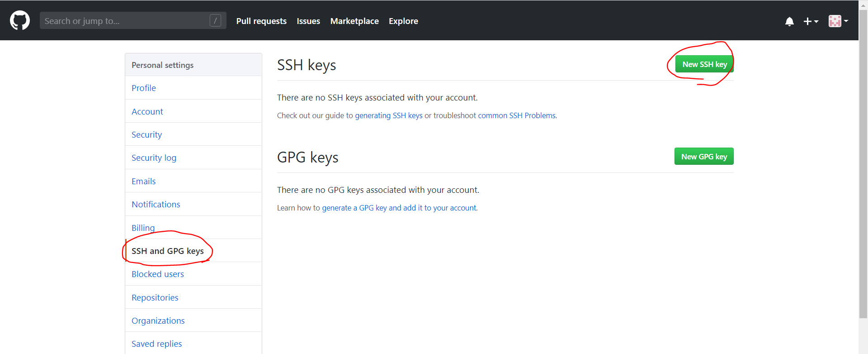The image size is (868, 354).
Task: Open Saved replies settings
Action: coord(193,344)
